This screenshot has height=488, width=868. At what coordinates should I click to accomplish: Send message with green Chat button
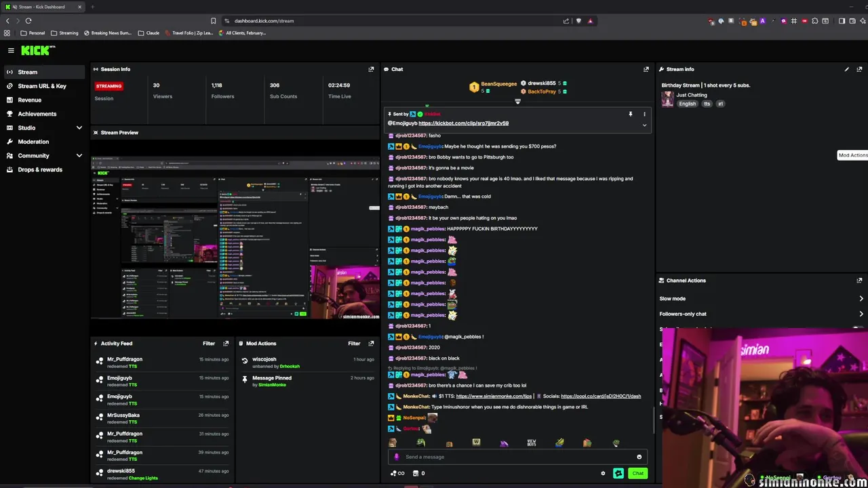click(x=637, y=474)
